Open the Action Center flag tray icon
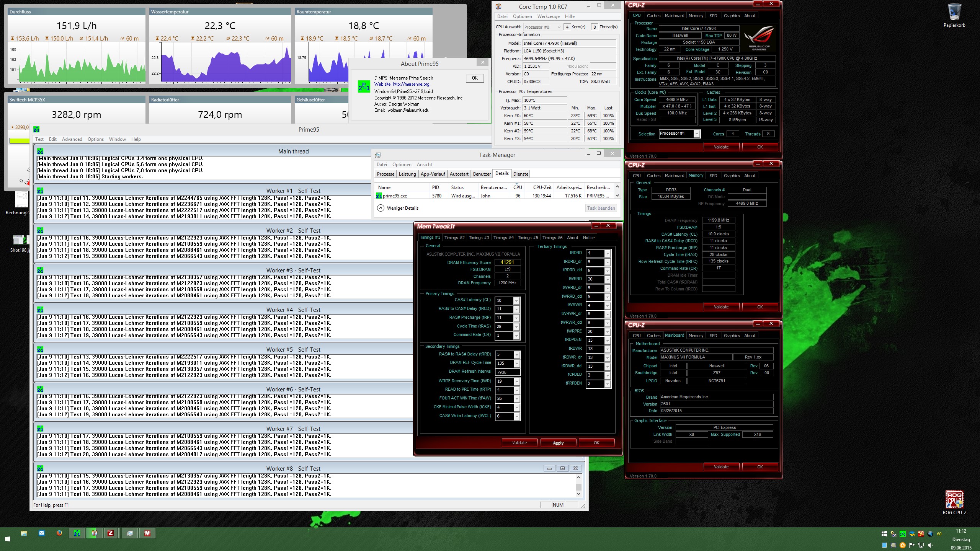980x551 pixels. point(912,545)
